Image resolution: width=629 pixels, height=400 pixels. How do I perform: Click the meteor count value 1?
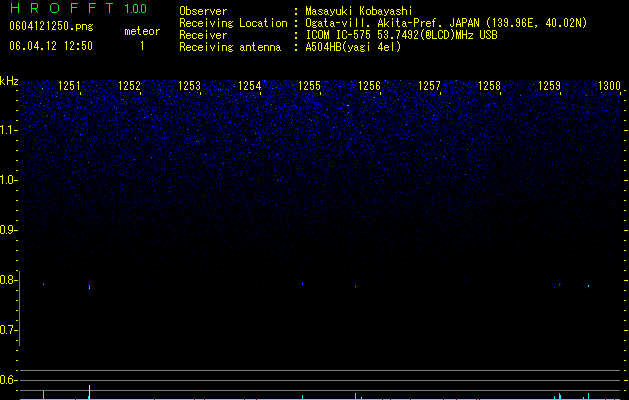click(x=142, y=46)
